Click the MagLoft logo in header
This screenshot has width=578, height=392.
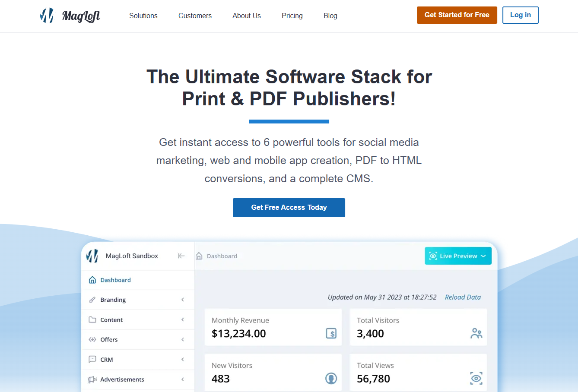click(70, 16)
